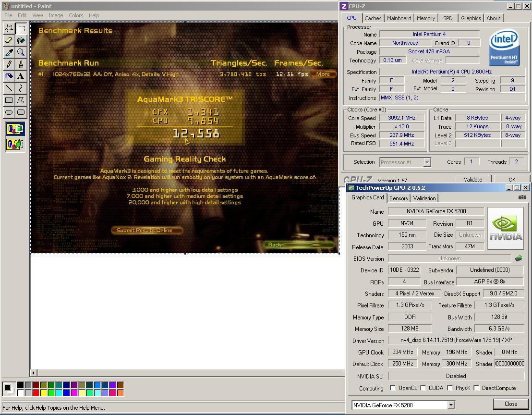Pick the straight Line tool
The height and width of the screenshot is (415, 532).
click(x=9, y=88)
